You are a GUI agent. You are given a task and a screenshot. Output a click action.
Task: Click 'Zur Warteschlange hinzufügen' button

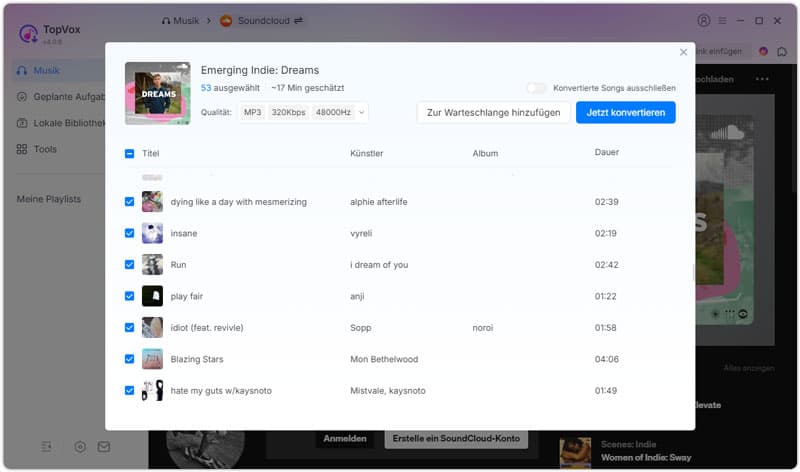pyautogui.click(x=493, y=113)
